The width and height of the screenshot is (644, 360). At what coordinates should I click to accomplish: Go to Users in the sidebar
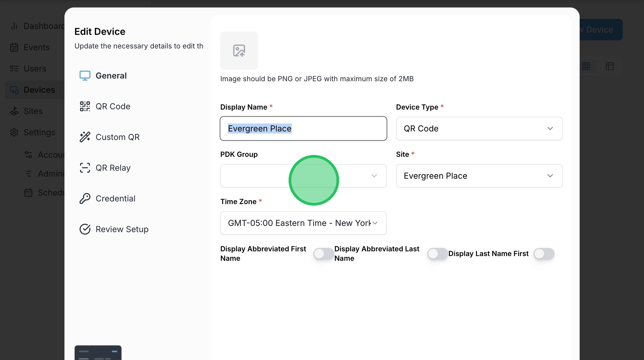click(35, 69)
